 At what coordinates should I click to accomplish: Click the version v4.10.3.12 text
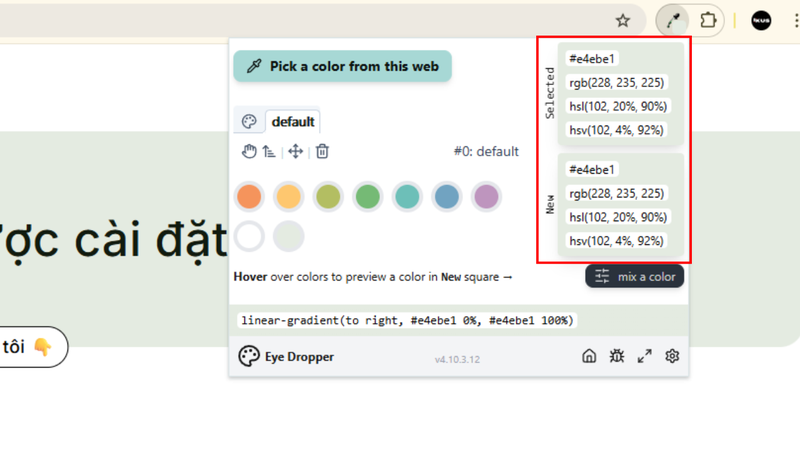(457, 360)
